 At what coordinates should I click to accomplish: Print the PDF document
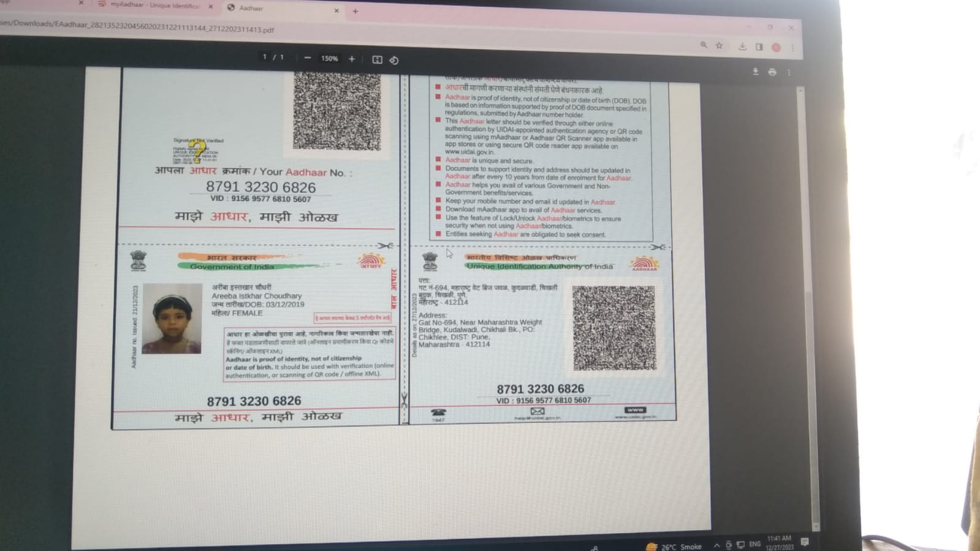coord(772,72)
